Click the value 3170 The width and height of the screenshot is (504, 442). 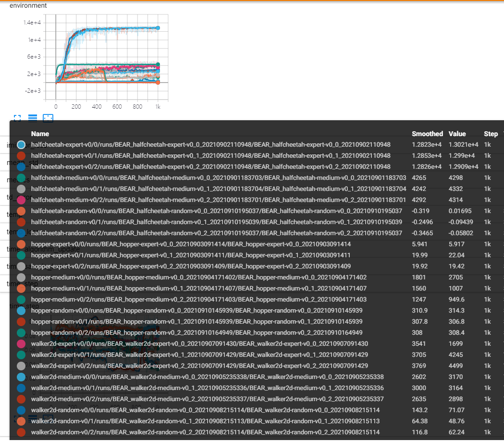456,377
